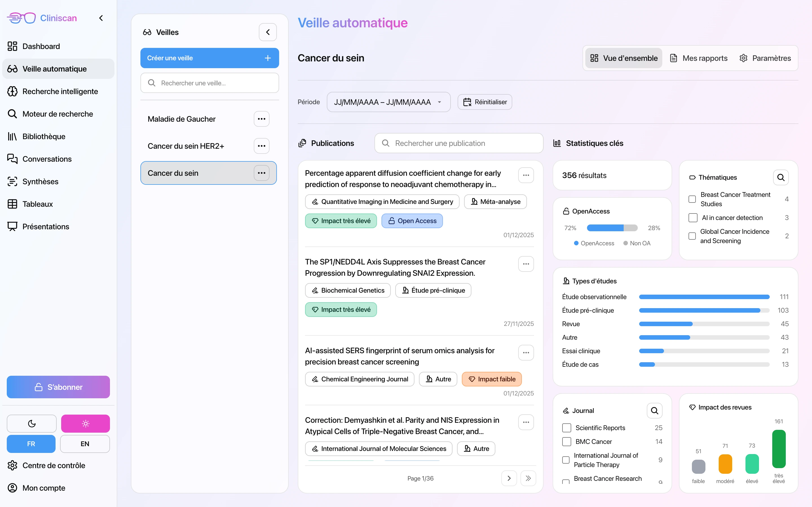The image size is (812, 507).
Task: Open the Paramètres tab
Action: (x=771, y=58)
